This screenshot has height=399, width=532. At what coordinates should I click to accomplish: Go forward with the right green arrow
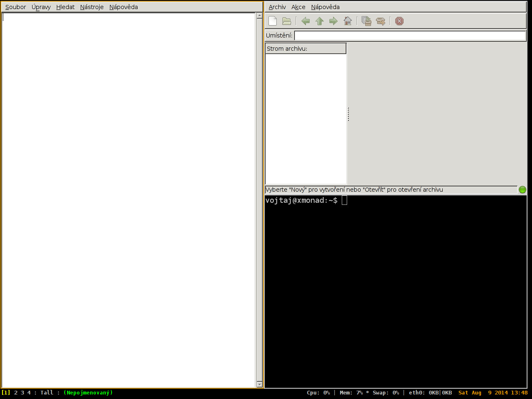[334, 21]
